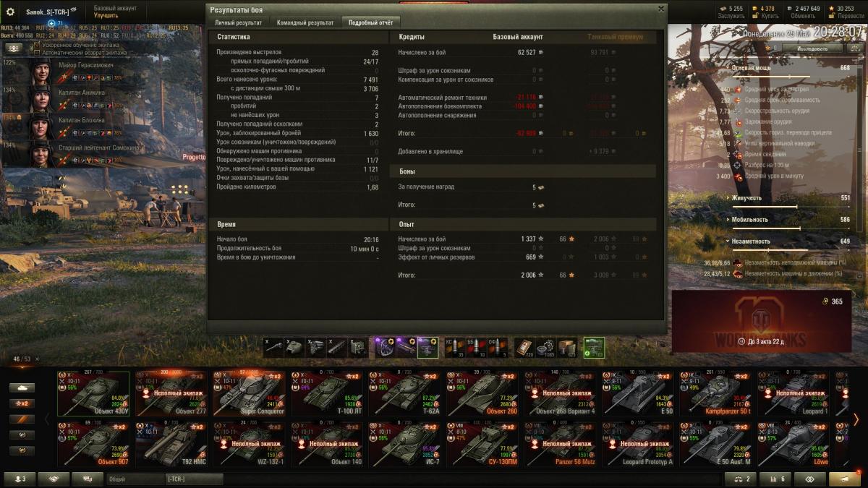868x488 pixels.
Task: Select the Подробный отчёт tab
Action: click(370, 22)
